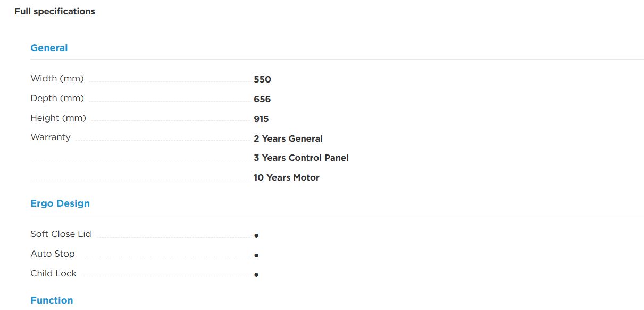Click the 915 height value
Viewport: 644px width, 310px height.
click(261, 119)
